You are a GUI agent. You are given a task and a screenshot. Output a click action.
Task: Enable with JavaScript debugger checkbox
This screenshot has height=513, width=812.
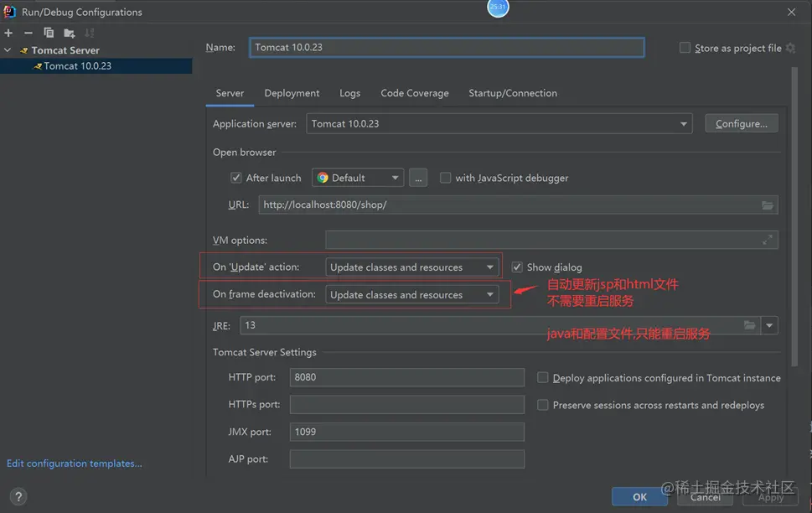445,178
